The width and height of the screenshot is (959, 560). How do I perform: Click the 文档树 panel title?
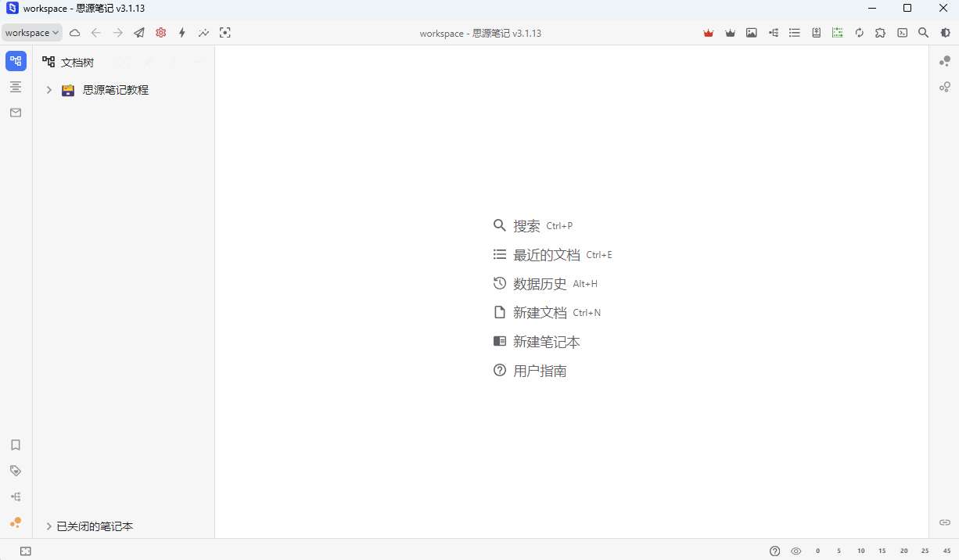pos(77,62)
